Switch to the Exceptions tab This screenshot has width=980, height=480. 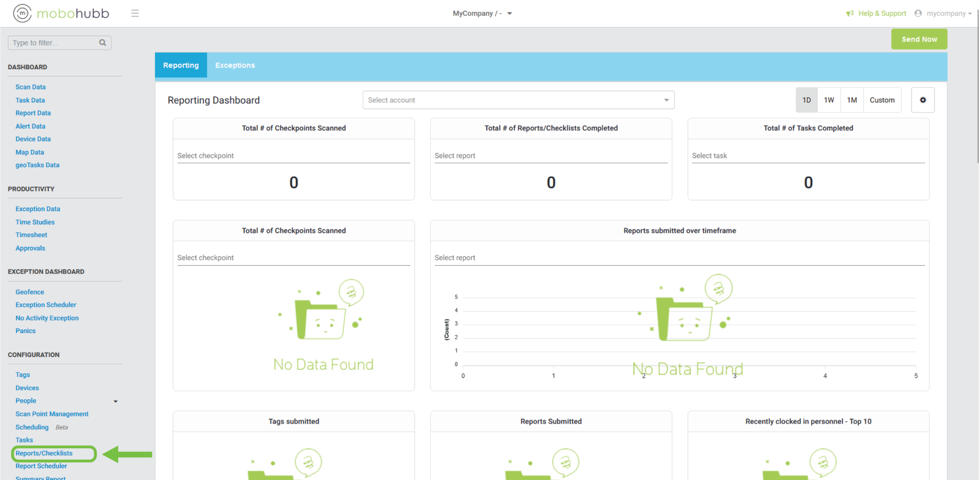(x=235, y=66)
